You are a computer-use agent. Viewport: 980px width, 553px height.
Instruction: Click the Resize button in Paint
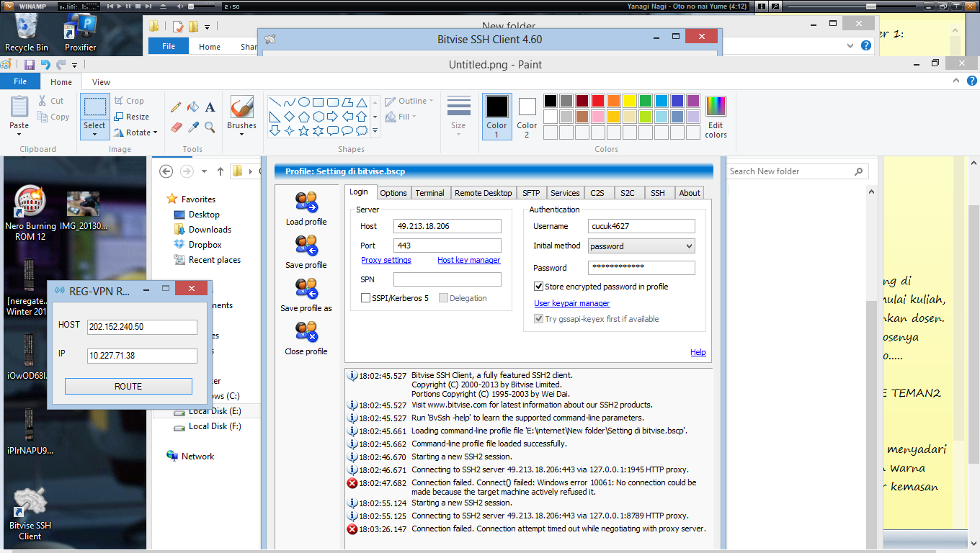click(x=132, y=117)
